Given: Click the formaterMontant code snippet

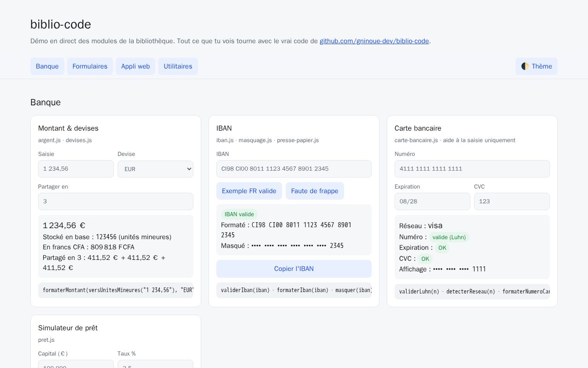Looking at the screenshot, I should click(x=116, y=290).
